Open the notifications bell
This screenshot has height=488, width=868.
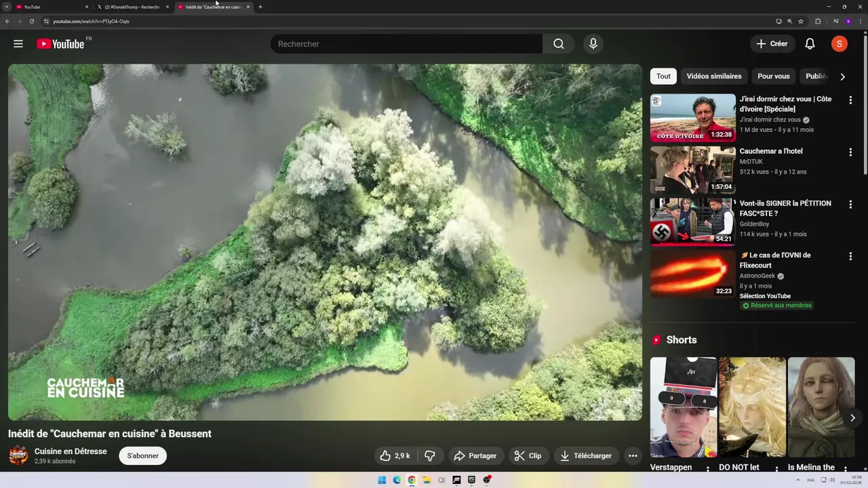point(810,44)
